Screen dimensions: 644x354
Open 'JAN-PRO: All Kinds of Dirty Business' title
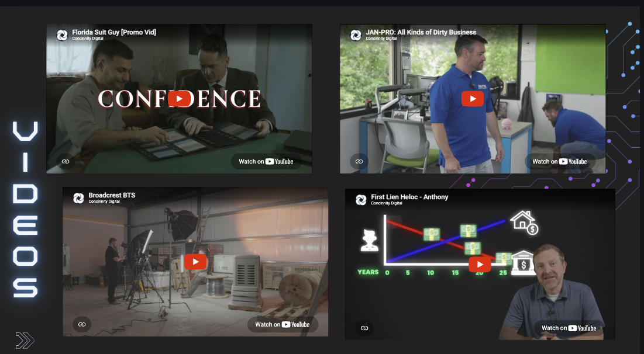coord(421,32)
